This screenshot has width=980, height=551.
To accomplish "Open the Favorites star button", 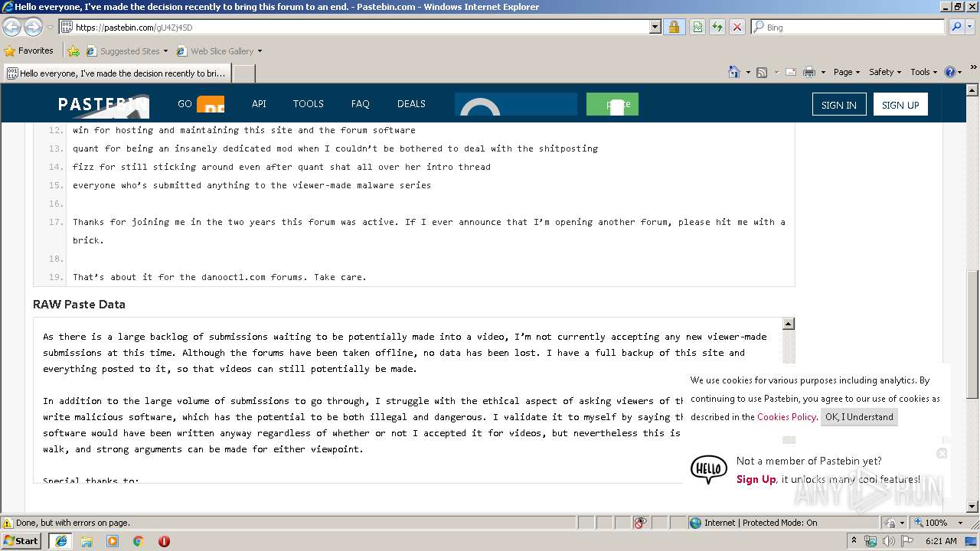I will (x=29, y=51).
